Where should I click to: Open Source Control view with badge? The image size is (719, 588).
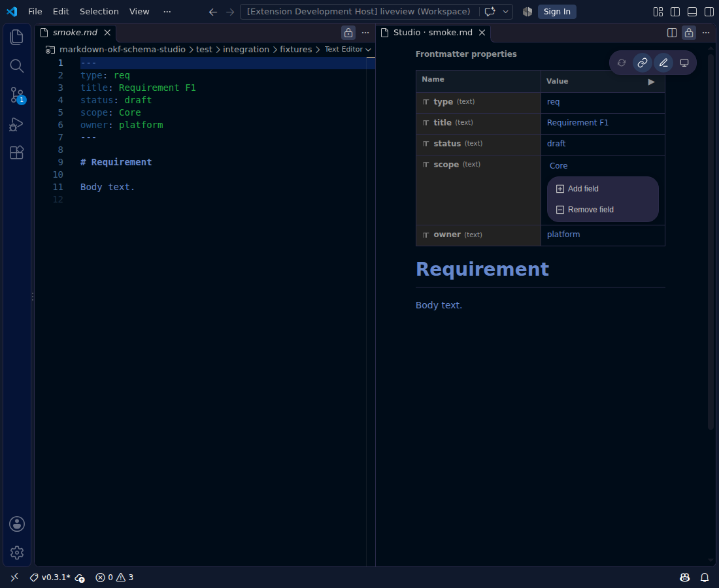tap(16, 95)
